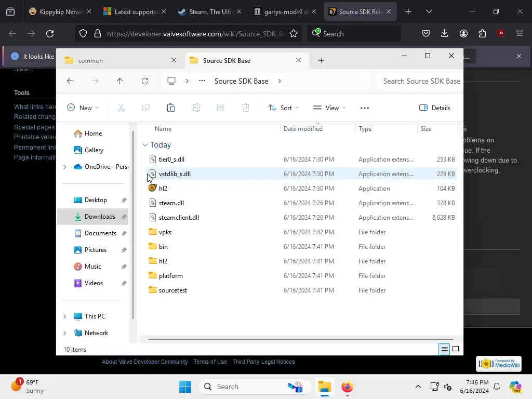
Task: Expand the This PC tree node
Action: pos(64,316)
